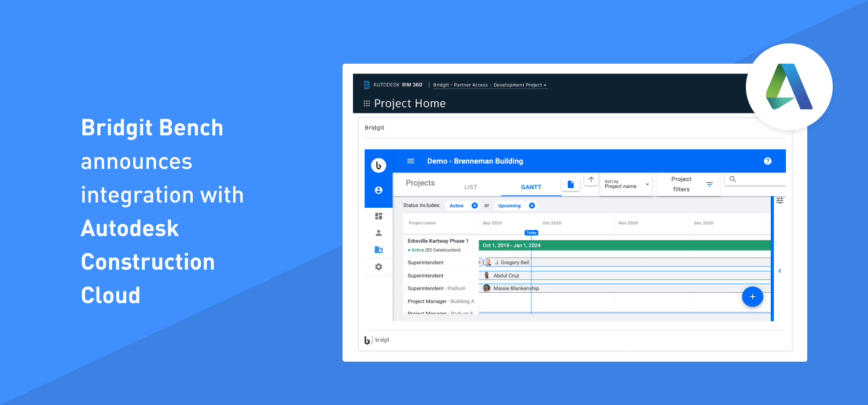Toggle sort direction with the up arrow
Image resolution: width=868 pixels, height=405 pixels.
pos(591,179)
